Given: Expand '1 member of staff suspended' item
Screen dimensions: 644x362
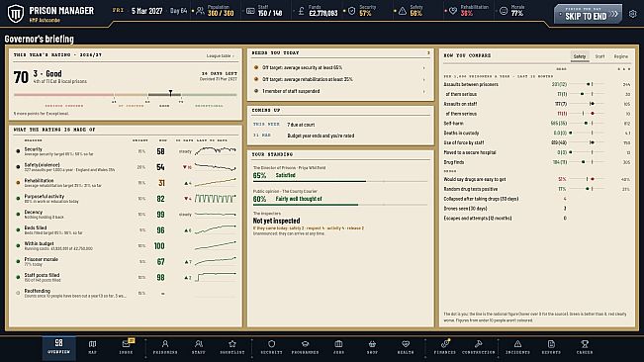Looking at the screenshot, I should click(x=340, y=91).
